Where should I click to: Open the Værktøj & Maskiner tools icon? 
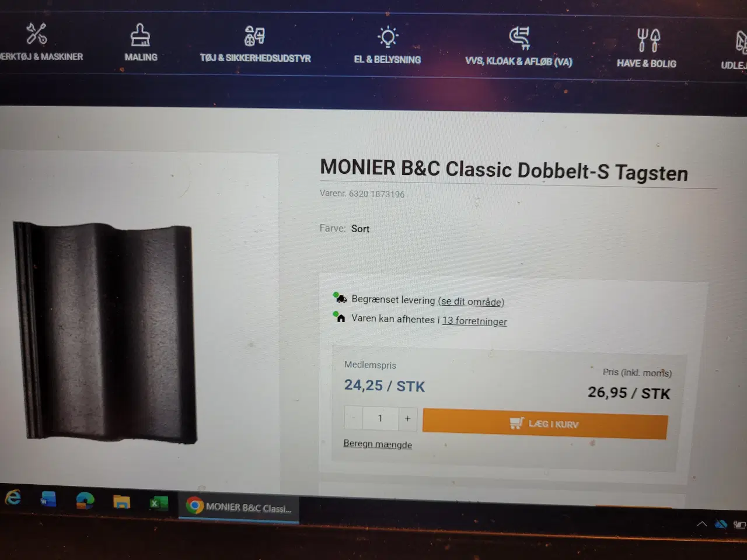(36, 34)
